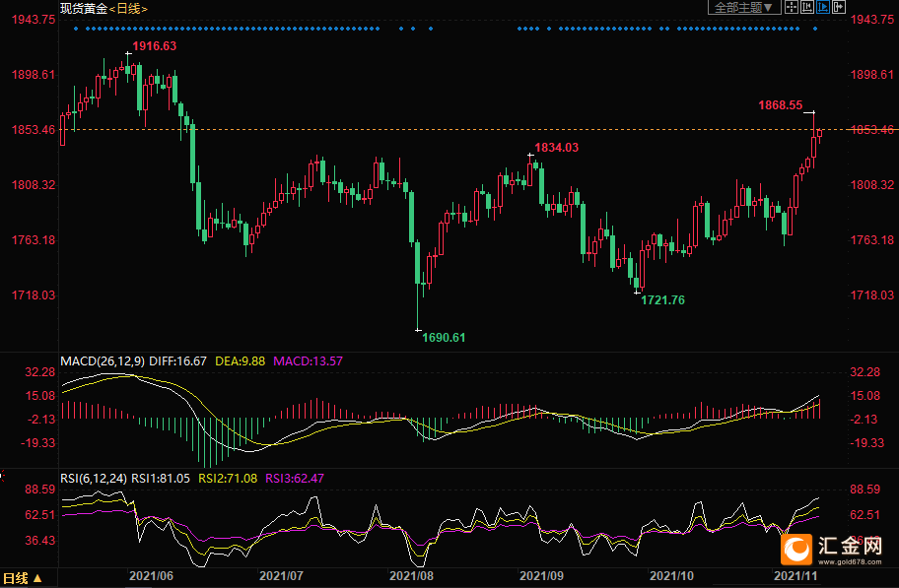Select the 1868.55 recent high marker
This screenshot has width=899, height=588.
point(780,104)
